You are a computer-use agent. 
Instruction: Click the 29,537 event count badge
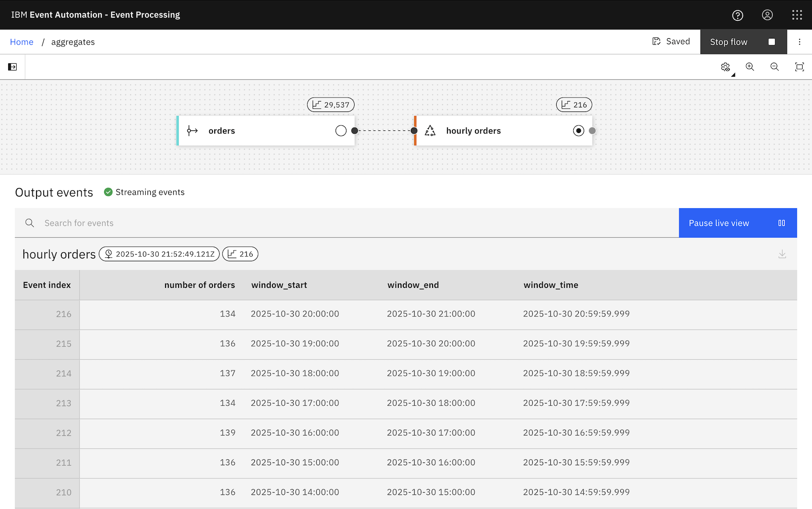pyautogui.click(x=331, y=105)
